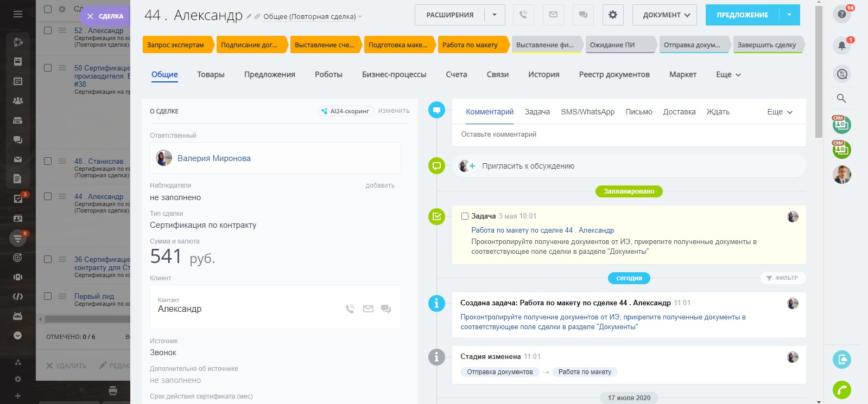Click the envelope email icon in header
Screen dimensions: 868x404
click(553, 15)
